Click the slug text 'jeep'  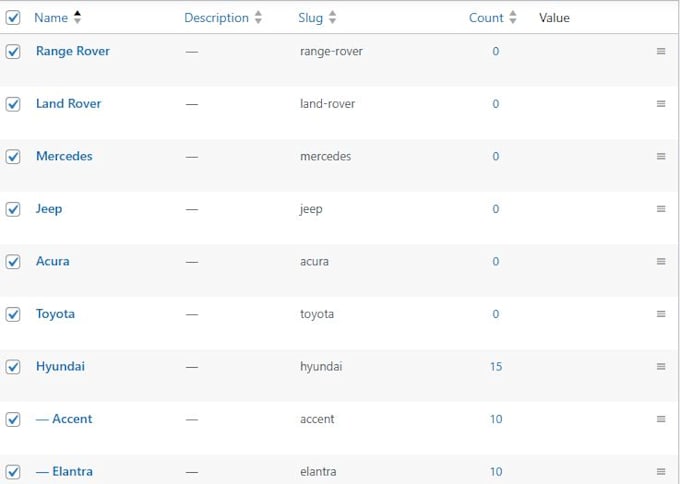click(x=311, y=209)
